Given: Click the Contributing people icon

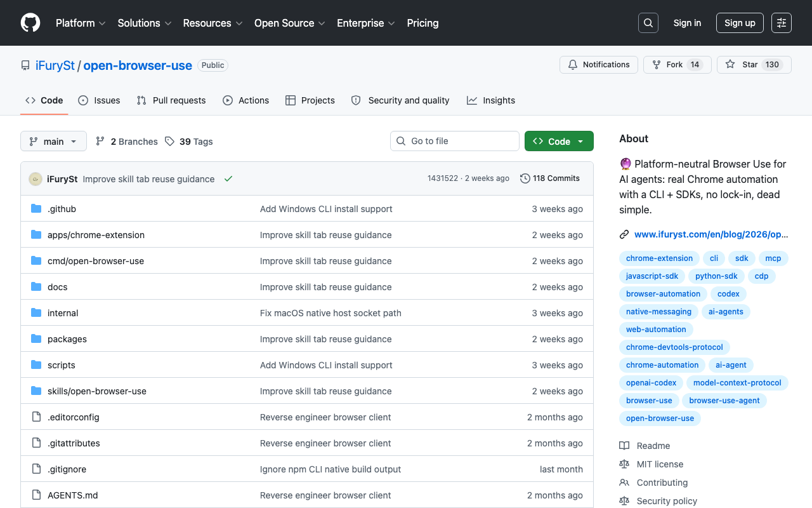Looking at the screenshot, I should pyautogui.click(x=624, y=483).
